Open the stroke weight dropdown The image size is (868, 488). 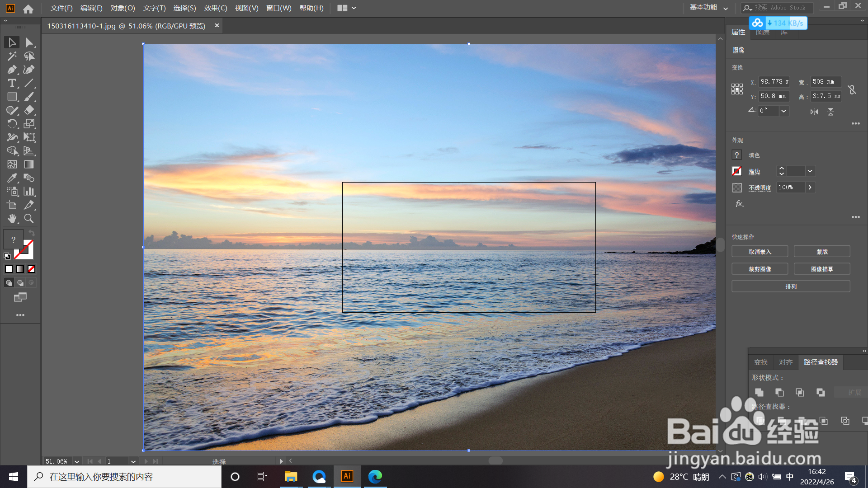click(x=810, y=171)
